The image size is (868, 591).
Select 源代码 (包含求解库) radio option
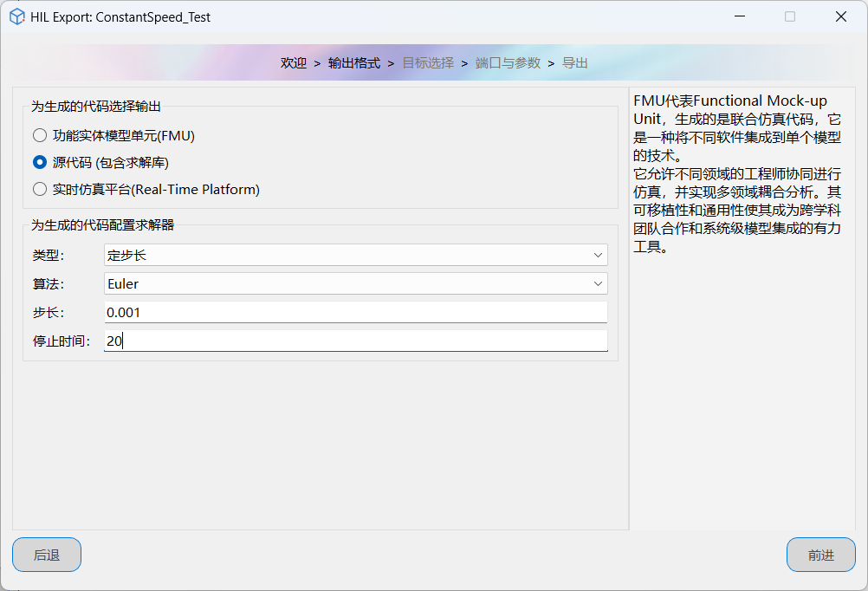coord(40,162)
